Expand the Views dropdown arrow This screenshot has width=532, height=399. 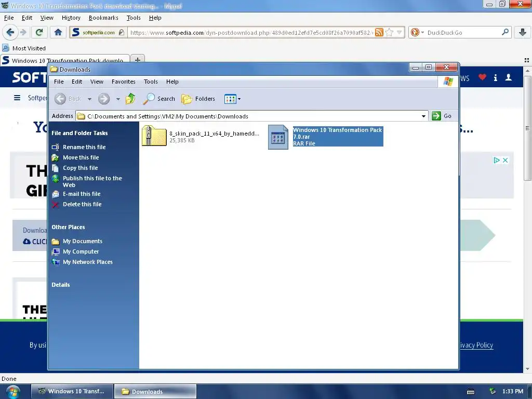pos(239,99)
